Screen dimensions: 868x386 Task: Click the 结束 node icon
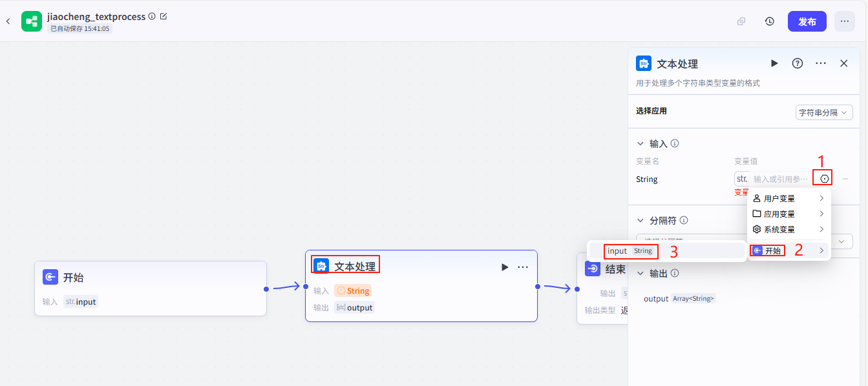(593, 269)
